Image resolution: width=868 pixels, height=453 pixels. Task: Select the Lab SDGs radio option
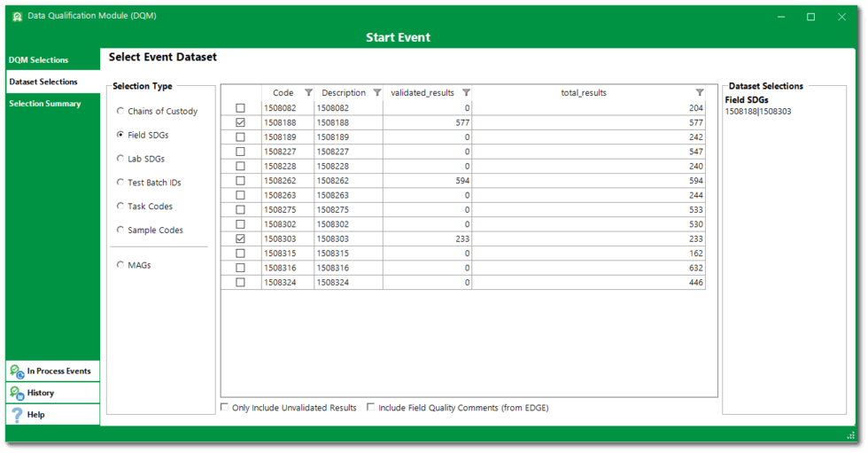click(120, 159)
